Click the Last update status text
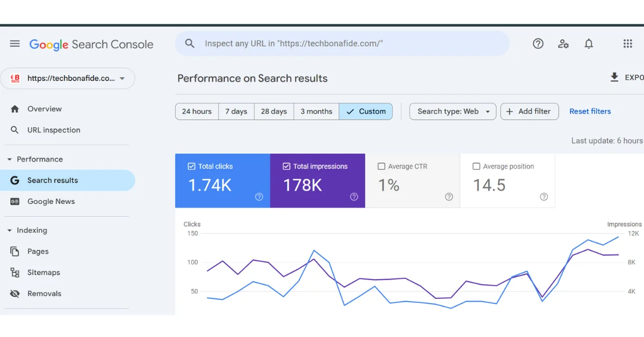Image resolution: width=644 pixels, height=337 pixels. (x=608, y=141)
